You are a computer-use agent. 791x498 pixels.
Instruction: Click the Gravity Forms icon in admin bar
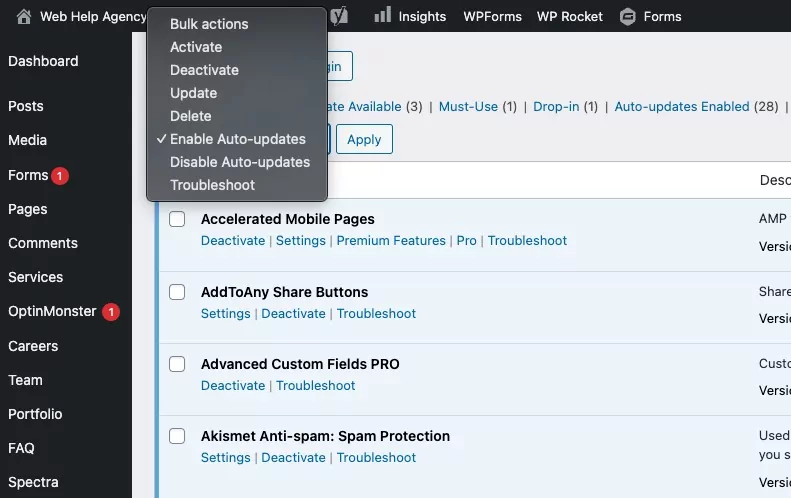[x=628, y=17]
